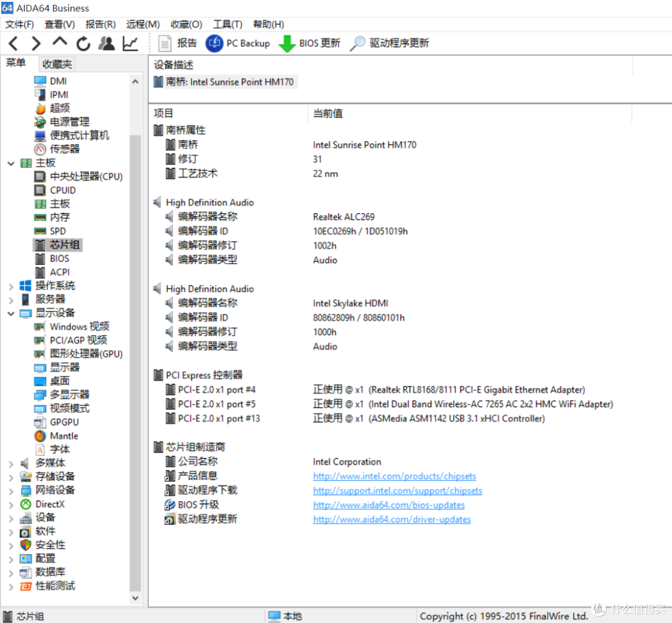
Task: Click the Forward navigation arrow
Action: pyautogui.click(x=37, y=44)
